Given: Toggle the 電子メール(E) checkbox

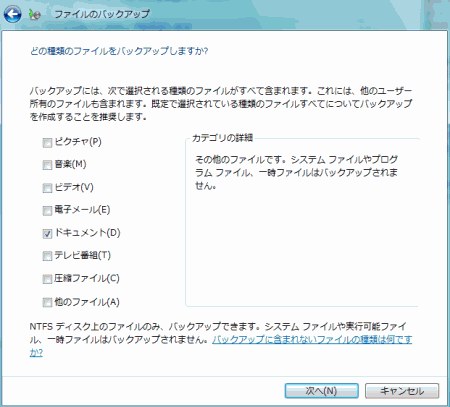Looking at the screenshot, I should 47,211.
